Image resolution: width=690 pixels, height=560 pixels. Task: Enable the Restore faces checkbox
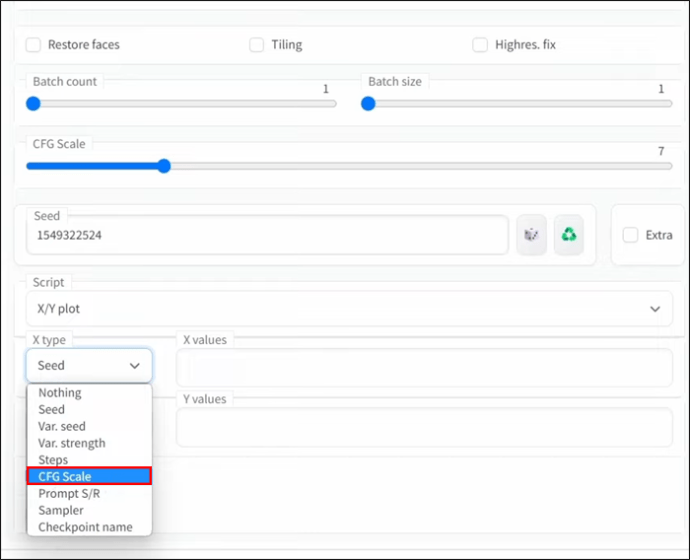click(34, 45)
